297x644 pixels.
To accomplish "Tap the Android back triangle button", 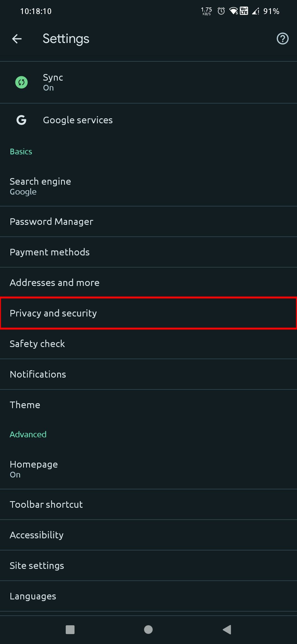I will (x=227, y=629).
